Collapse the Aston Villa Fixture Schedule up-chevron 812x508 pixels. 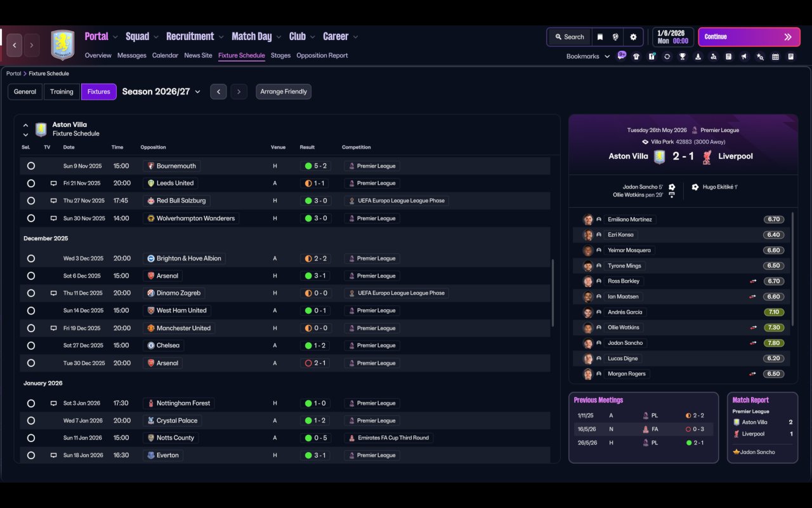[25, 126]
